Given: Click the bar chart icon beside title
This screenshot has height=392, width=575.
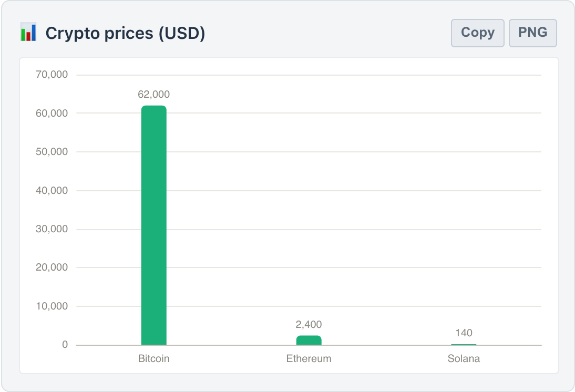Looking at the screenshot, I should point(28,32).
